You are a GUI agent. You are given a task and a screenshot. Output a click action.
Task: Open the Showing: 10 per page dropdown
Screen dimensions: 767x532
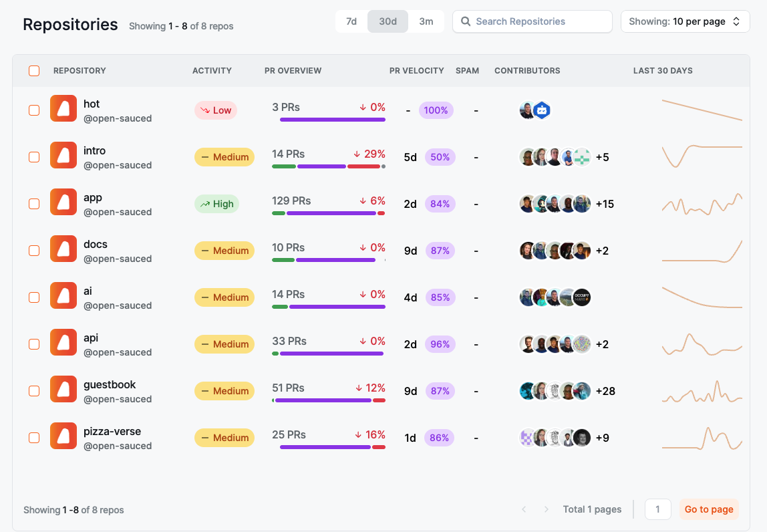point(685,21)
